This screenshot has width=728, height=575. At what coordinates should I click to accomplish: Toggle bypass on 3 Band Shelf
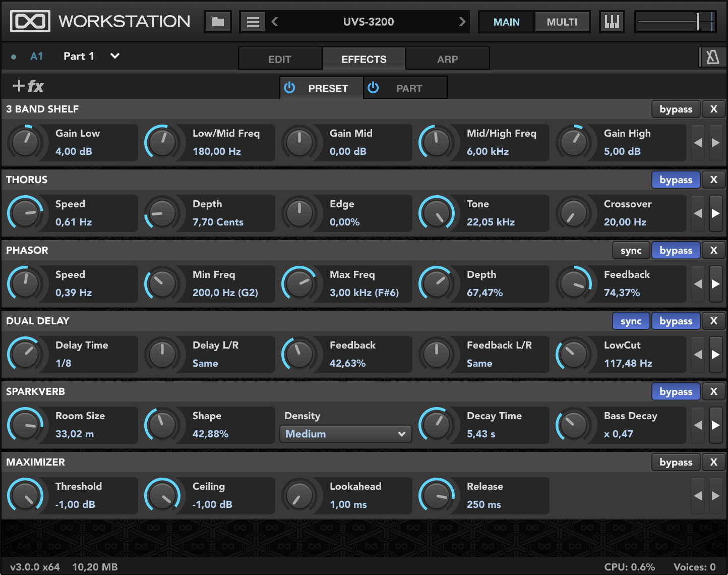pyautogui.click(x=676, y=109)
